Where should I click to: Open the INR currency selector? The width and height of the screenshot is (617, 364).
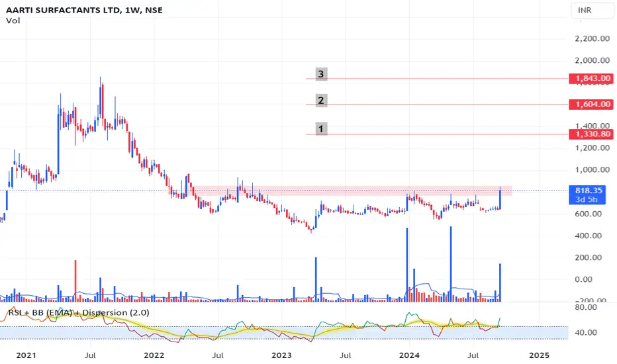coord(592,10)
